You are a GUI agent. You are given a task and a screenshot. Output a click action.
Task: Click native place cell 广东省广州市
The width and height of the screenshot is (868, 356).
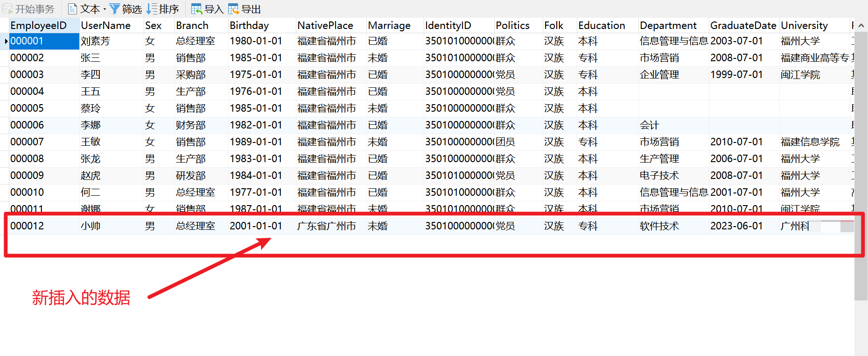point(331,226)
